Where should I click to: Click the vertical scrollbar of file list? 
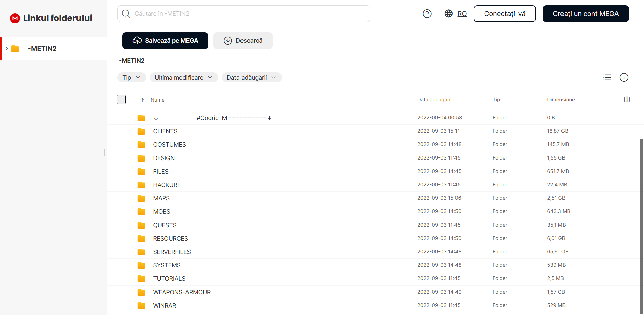click(x=642, y=226)
